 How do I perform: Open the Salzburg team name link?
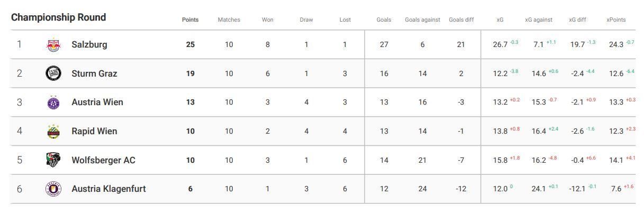(89, 45)
